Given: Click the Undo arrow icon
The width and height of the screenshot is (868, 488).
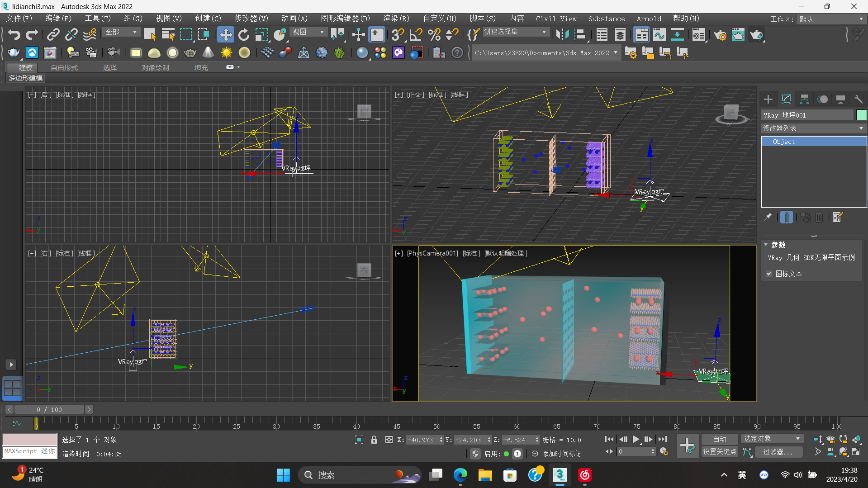Looking at the screenshot, I should click(x=14, y=35).
